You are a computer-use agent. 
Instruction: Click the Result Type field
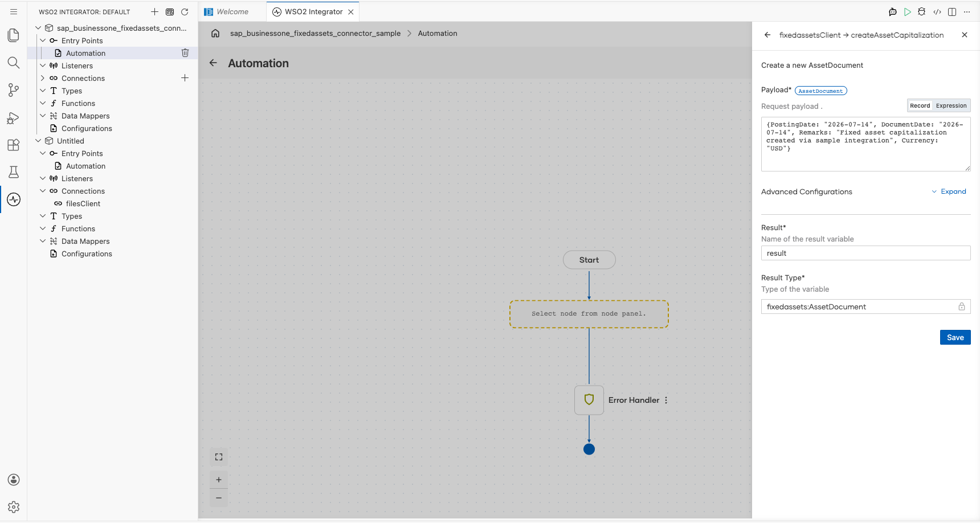coord(865,307)
